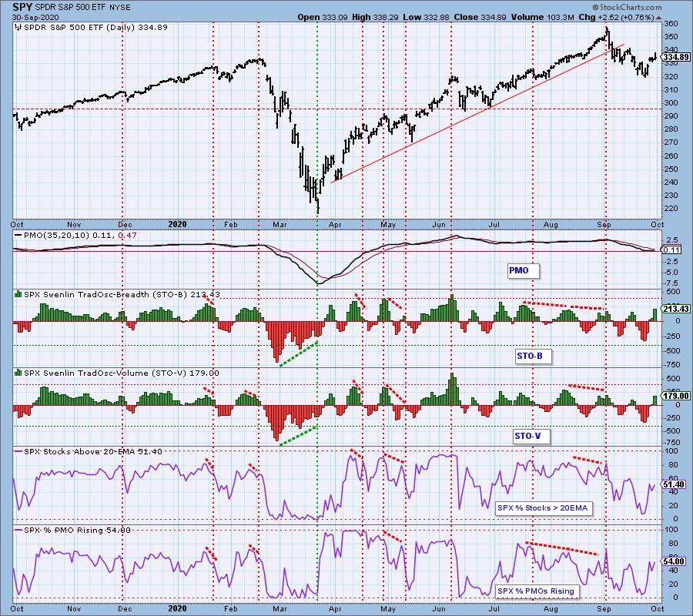Image resolution: width=693 pixels, height=616 pixels.
Task: Click the purple line icon beside SPX % PMO Rising
Action: tap(18, 530)
